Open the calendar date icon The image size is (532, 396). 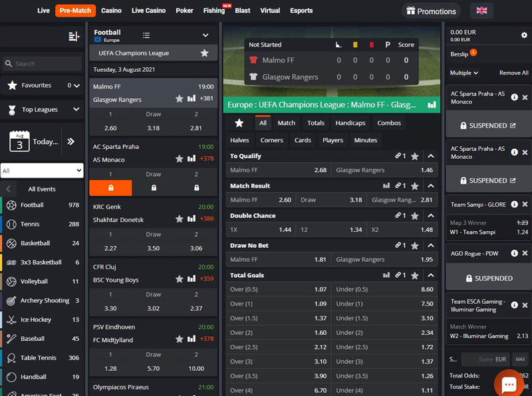pos(19,142)
